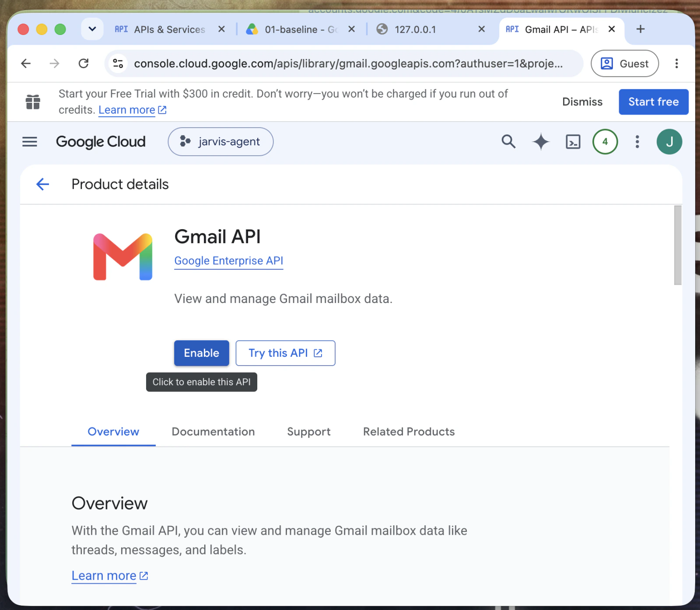Open the account avatar J
The image size is (700, 610).
[669, 142]
